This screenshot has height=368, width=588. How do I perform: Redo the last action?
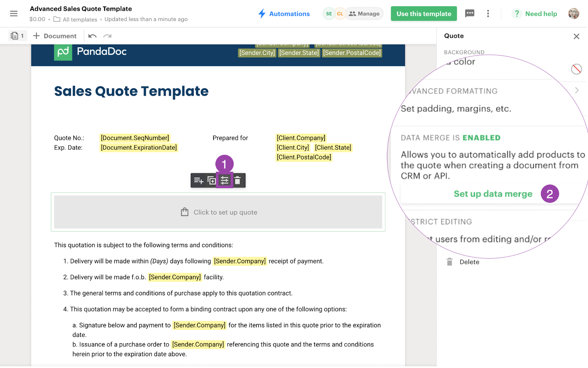(107, 36)
